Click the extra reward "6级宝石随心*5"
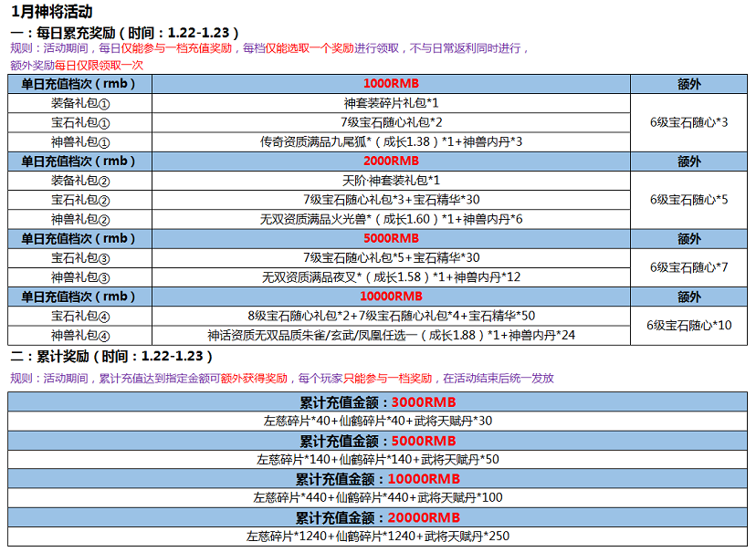756x552 pixels. [x=689, y=200]
